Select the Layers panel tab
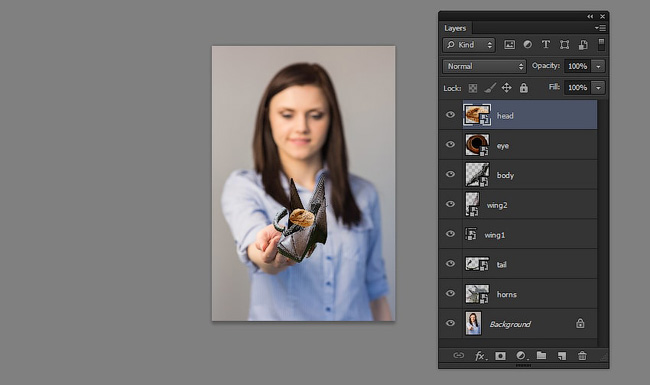The image size is (650, 385). [455, 28]
